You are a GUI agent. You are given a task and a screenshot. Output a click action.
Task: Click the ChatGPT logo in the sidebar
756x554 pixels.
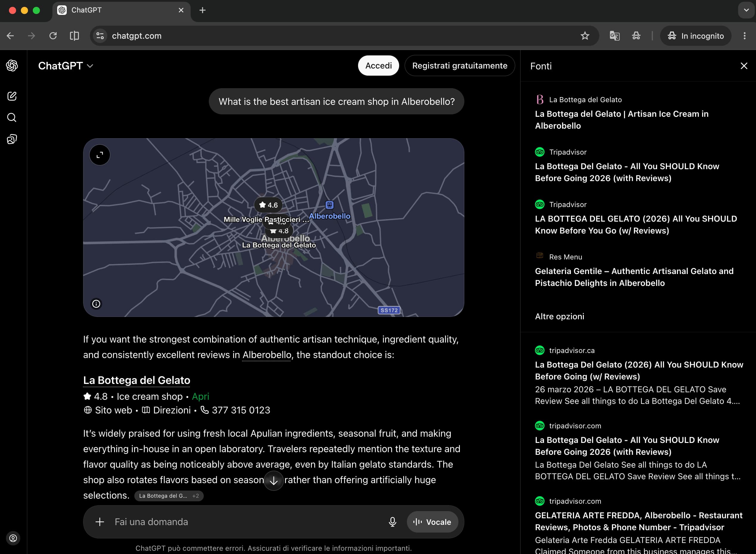(12, 66)
